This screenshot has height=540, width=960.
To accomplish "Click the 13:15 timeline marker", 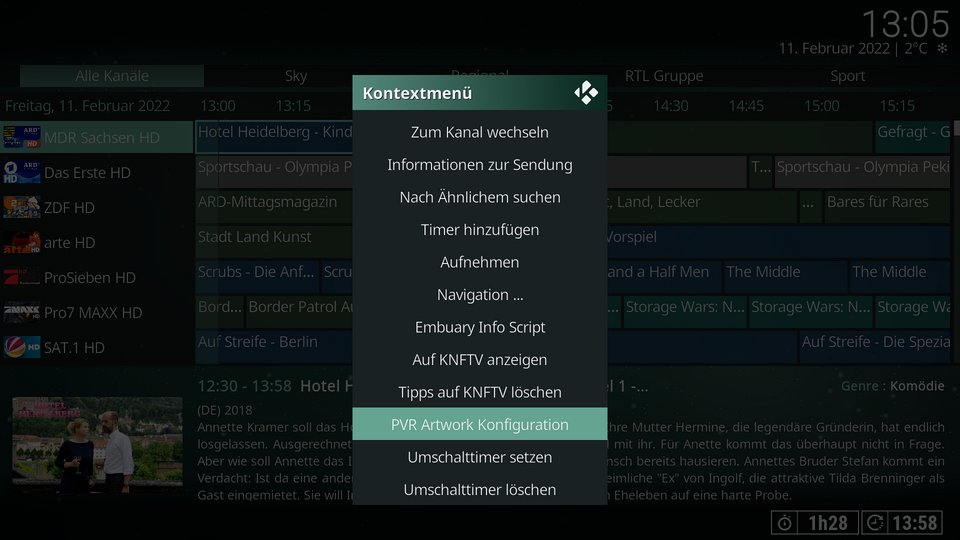I will (x=293, y=106).
